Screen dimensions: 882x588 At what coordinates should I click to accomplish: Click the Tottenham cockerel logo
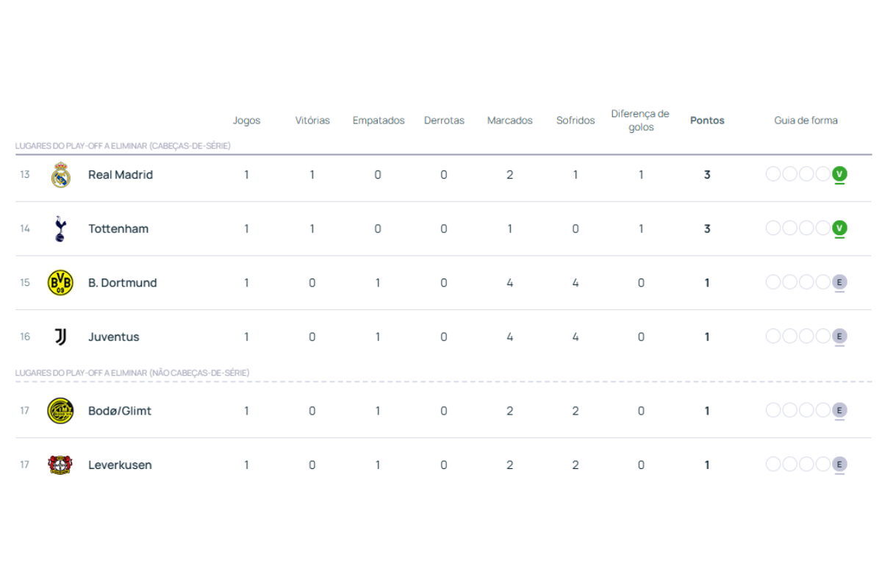pos(60,229)
